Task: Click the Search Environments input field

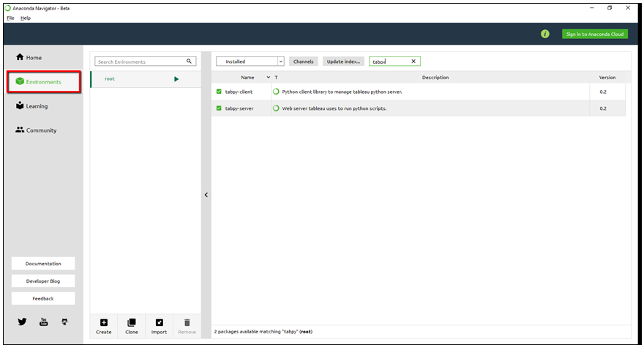Action: (x=141, y=62)
